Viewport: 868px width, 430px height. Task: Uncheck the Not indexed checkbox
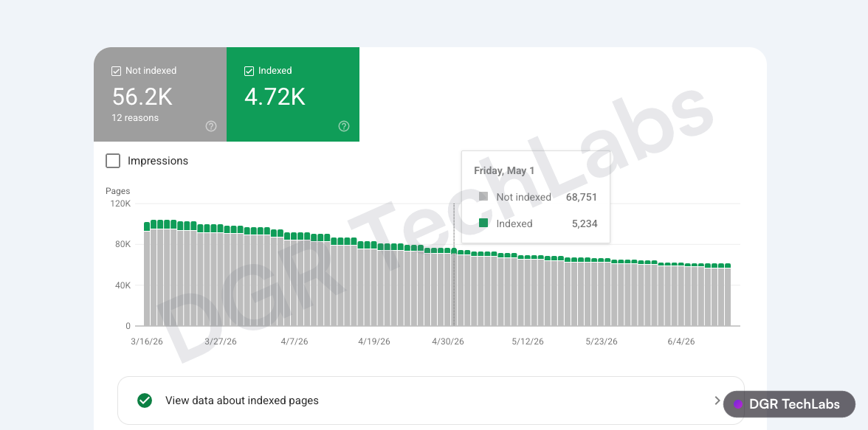point(117,71)
